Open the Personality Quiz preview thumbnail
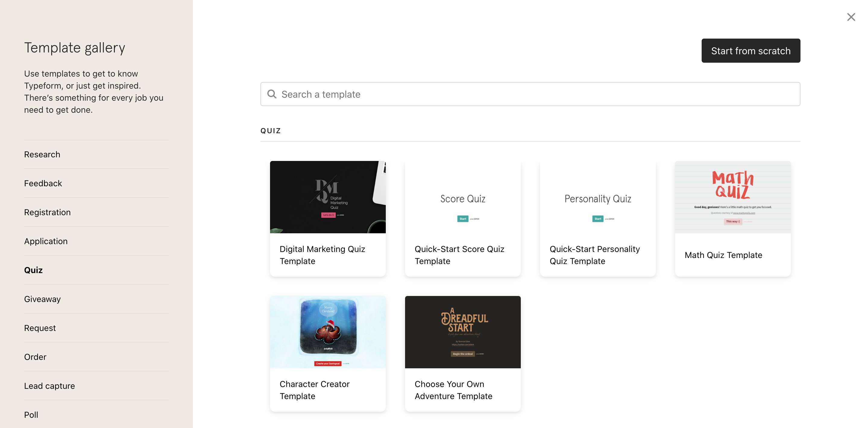The width and height of the screenshot is (868, 428). (x=597, y=197)
